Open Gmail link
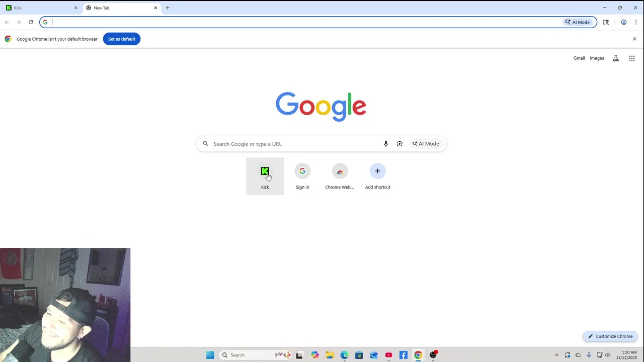The image size is (644, 362). (579, 58)
